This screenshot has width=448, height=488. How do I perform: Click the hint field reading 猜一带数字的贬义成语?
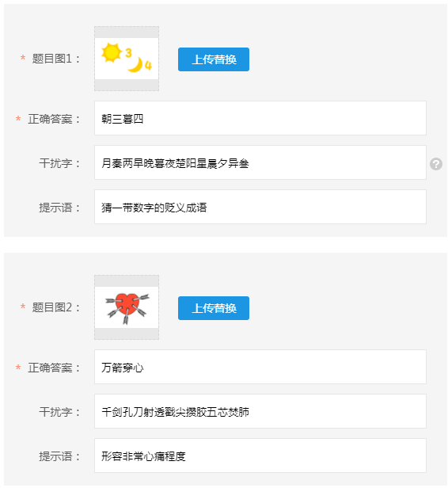click(260, 207)
